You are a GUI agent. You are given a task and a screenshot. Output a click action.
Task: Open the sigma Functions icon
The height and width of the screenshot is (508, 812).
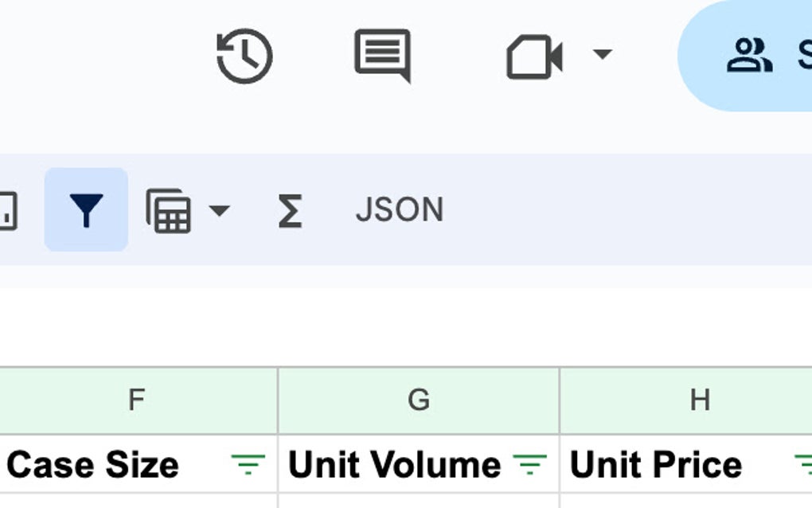click(290, 211)
